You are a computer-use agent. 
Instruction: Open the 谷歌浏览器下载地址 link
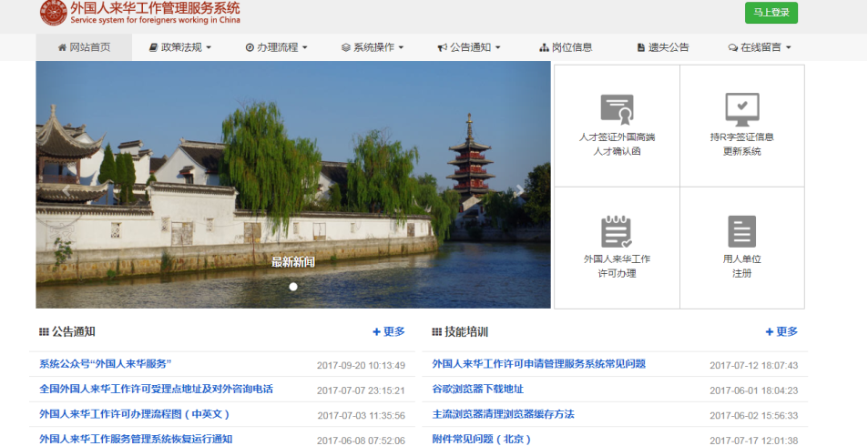[477, 390]
